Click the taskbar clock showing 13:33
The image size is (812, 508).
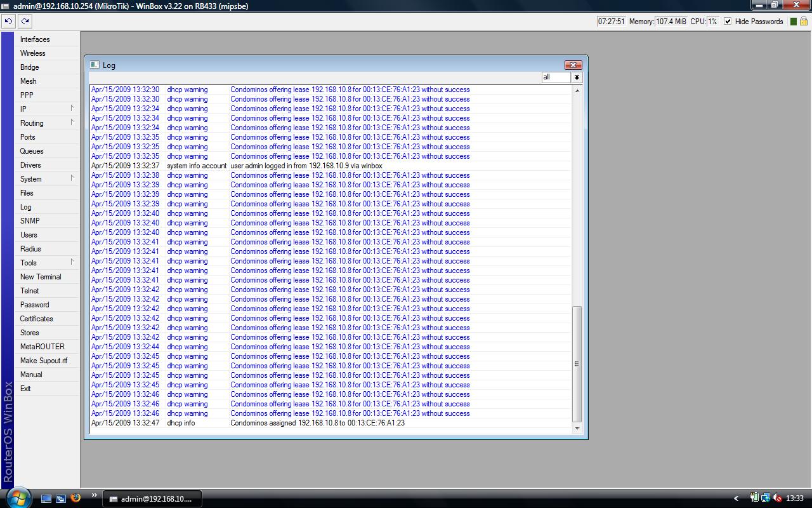tap(795, 498)
